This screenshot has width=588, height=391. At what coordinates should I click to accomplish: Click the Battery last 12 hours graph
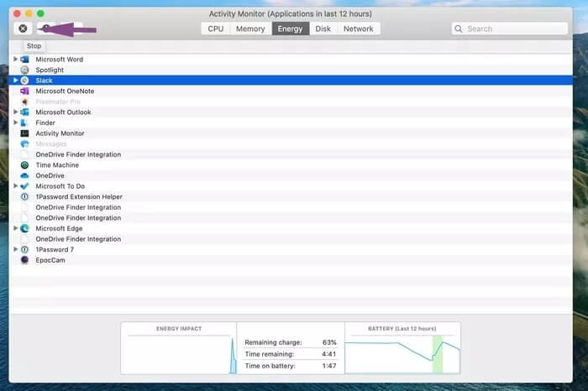[402, 352]
